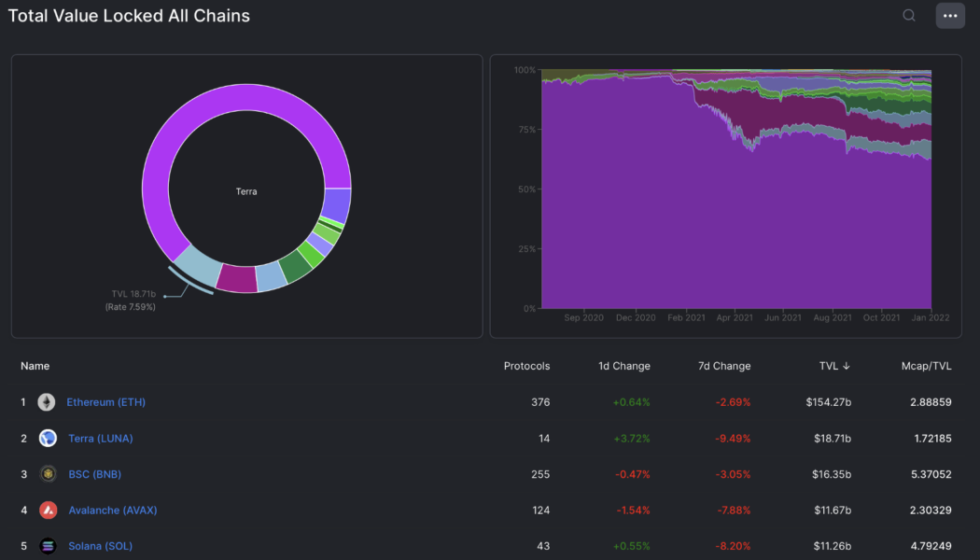980x560 pixels.
Task: Sort the table by Protocols column
Action: (526, 366)
